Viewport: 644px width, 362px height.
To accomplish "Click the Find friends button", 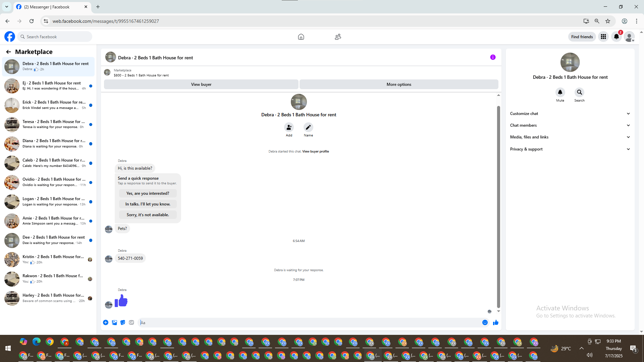I will click(582, 37).
